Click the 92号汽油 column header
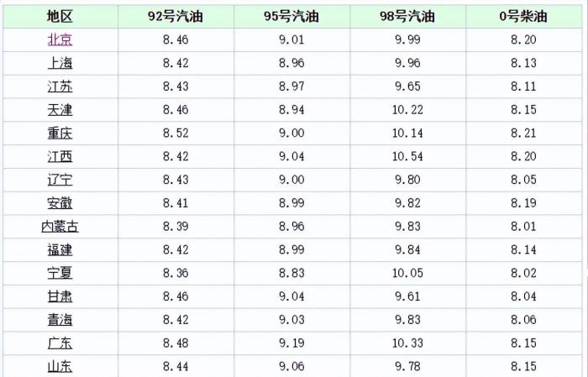 (x=176, y=17)
